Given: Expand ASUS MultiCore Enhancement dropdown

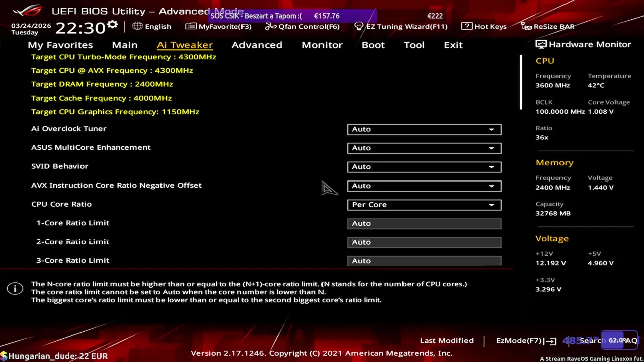Looking at the screenshot, I should coord(424,148).
